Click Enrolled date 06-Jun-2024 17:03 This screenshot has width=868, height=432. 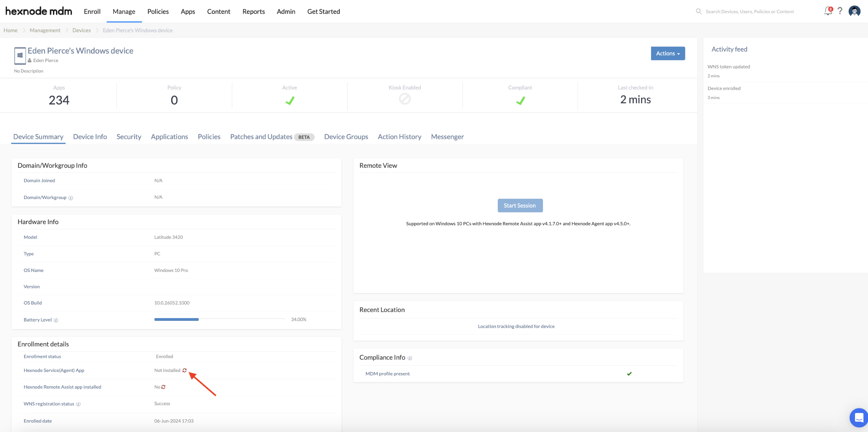pyautogui.click(x=174, y=421)
